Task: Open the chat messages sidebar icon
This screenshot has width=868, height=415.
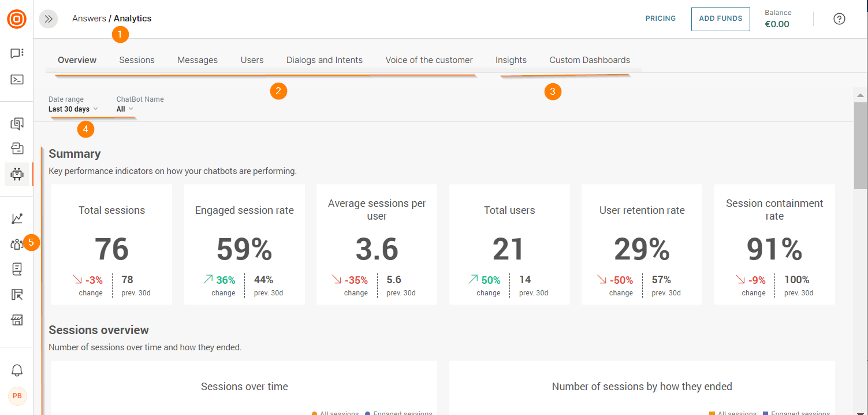Action: 17,54
